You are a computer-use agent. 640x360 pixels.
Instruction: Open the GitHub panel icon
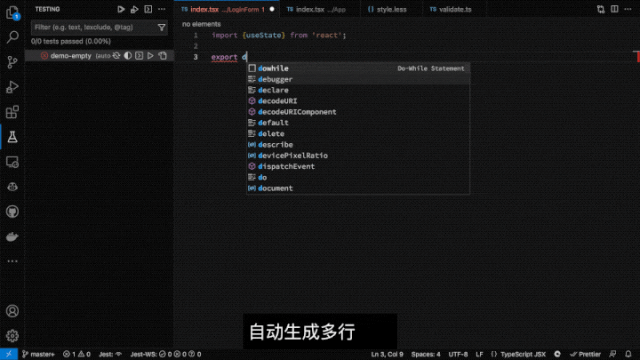click(12, 211)
